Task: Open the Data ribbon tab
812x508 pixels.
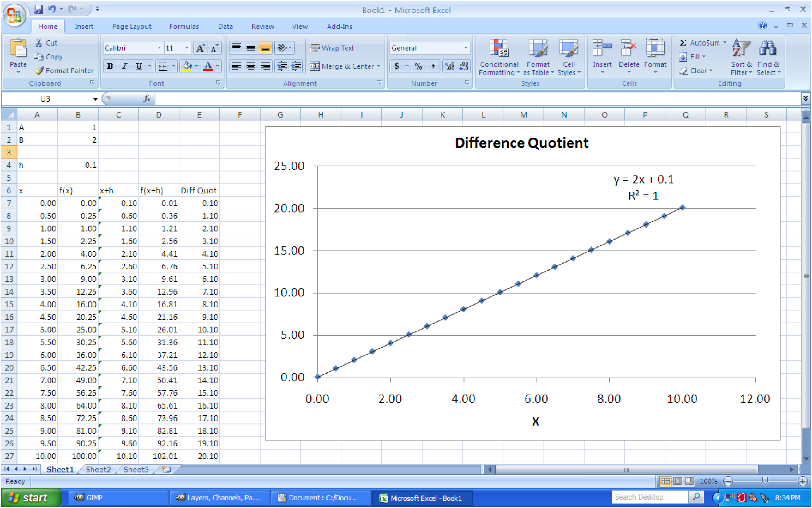Action: click(225, 26)
